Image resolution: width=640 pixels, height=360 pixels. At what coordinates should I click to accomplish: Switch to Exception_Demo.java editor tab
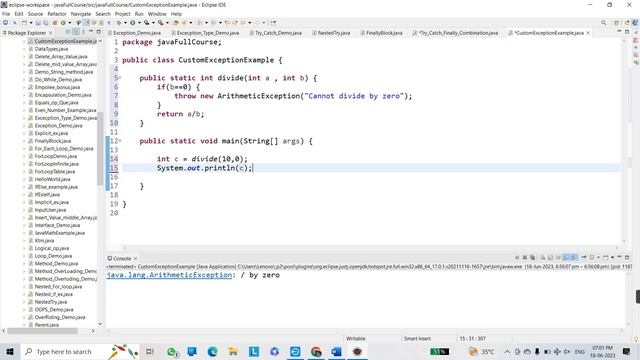pyautogui.click(x=136, y=33)
